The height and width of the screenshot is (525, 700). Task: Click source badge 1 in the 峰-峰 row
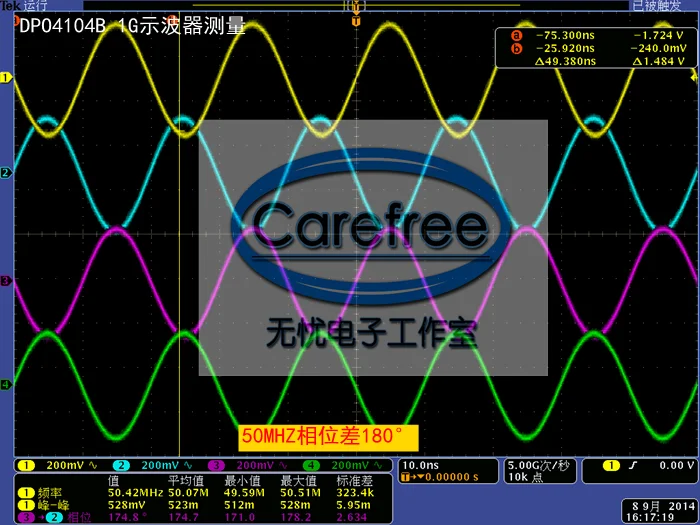coord(26,505)
